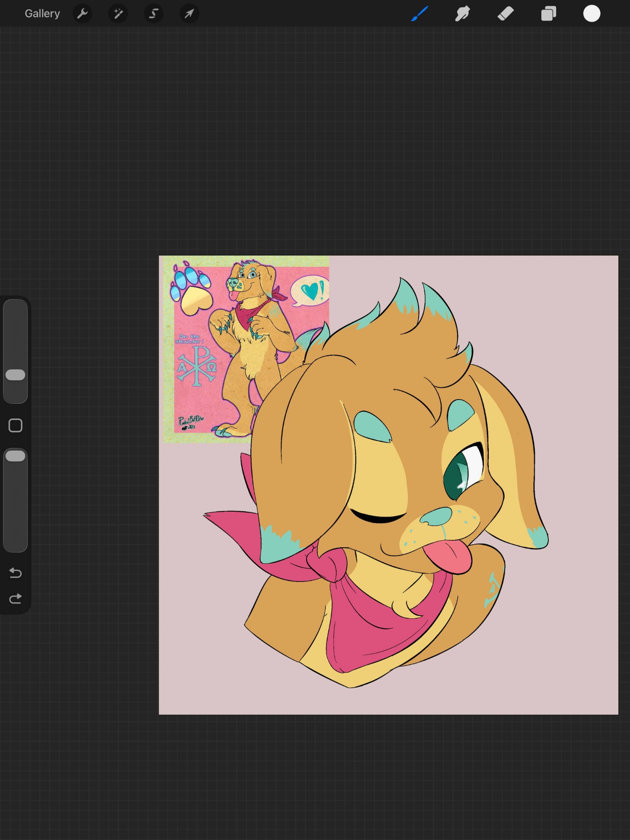The image size is (630, 840).
Task: Open the Gallery view
Action: tap(42, 14)
